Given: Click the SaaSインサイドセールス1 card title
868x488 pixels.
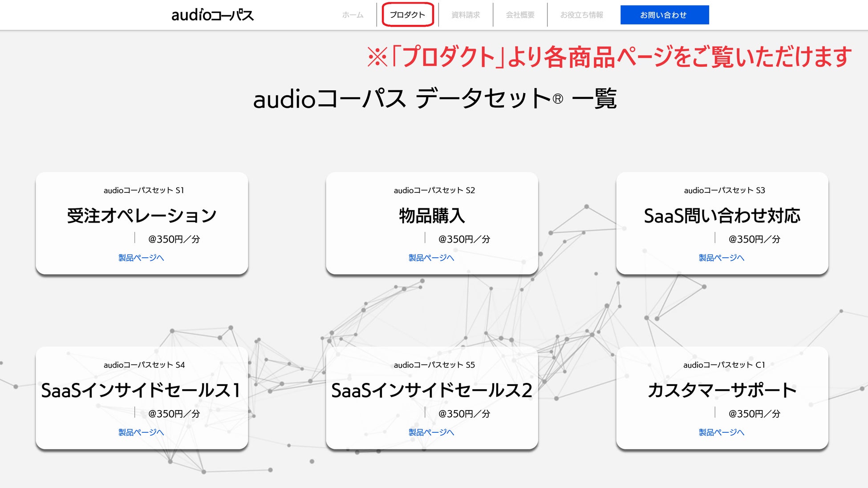Looking at the screenshot, I should [142, 390].
